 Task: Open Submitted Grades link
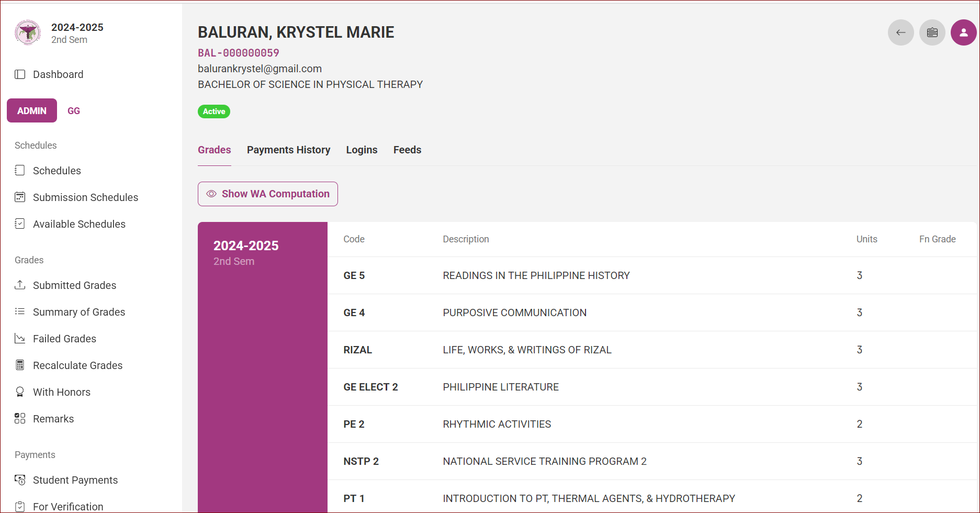(75, 285)
